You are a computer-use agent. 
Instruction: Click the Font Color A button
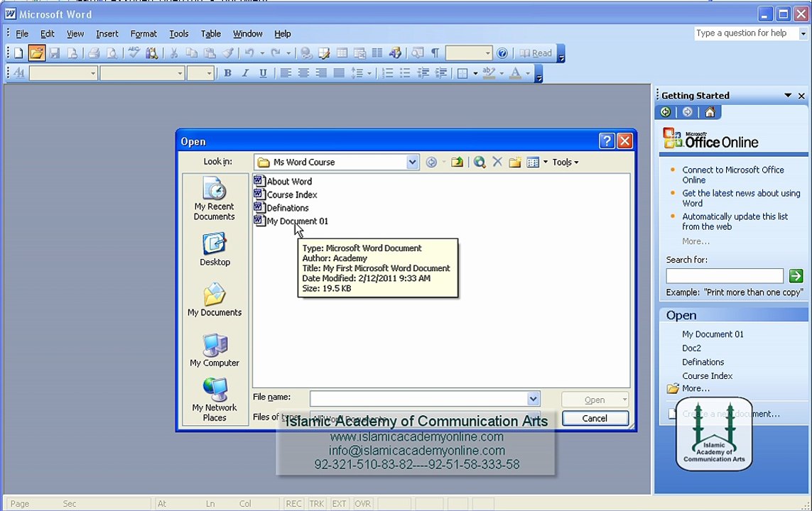515,73
